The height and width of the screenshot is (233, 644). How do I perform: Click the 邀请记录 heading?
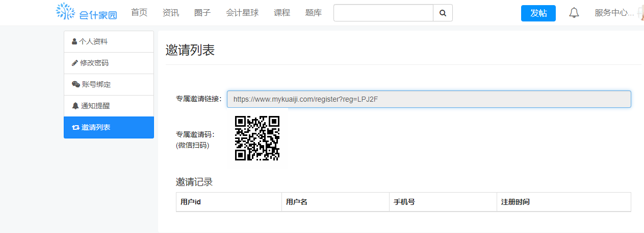coord(194,182)
